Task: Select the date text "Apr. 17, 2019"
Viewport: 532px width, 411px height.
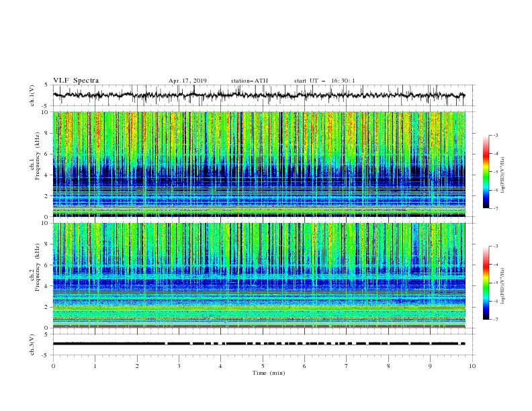Action: pos(187,81)
